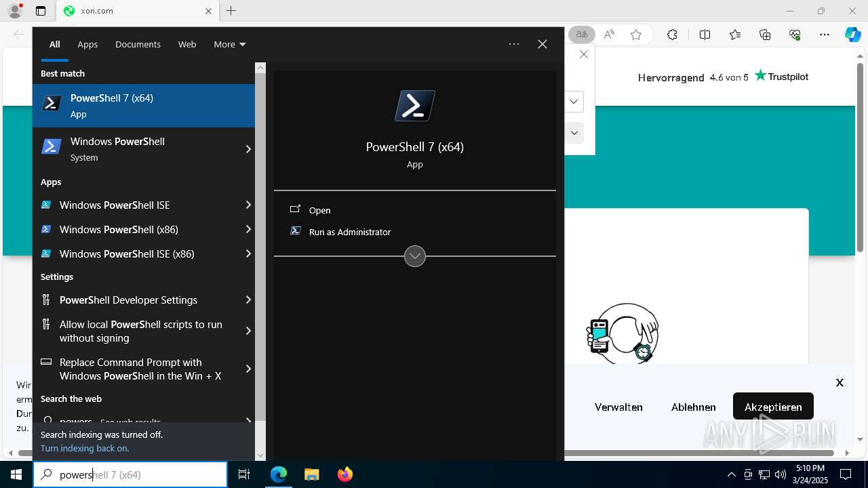Select Windows PowerShell ISE (x86) result

click(136, 253)
